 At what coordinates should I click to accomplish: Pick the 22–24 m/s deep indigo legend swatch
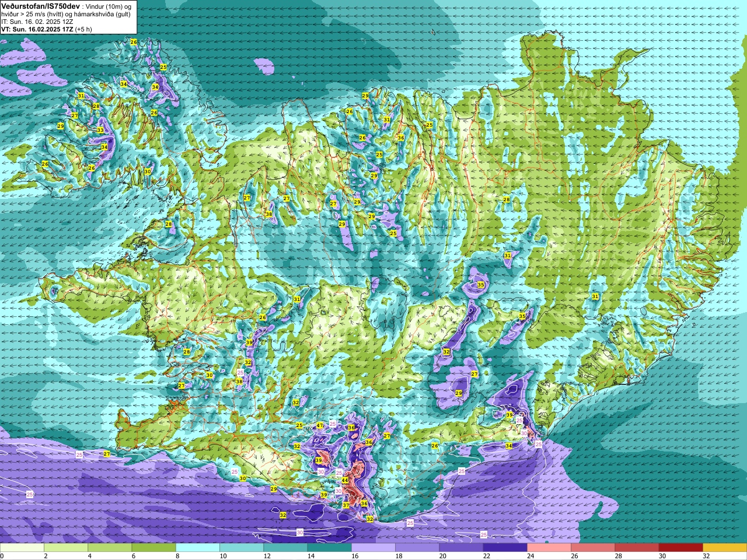click(505, 548)
